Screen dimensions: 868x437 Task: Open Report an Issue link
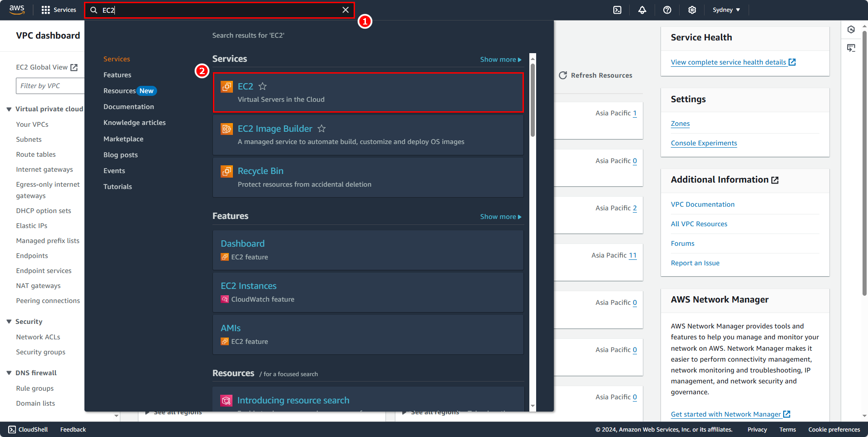click(695, 263)
